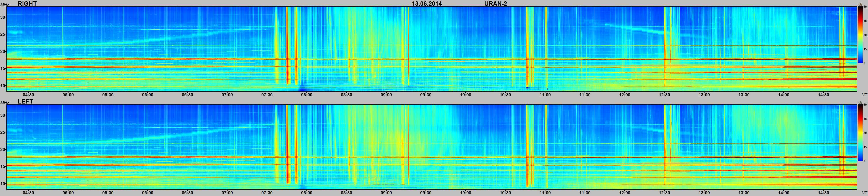Click the 20 MHz tick on RIGHT panel axis
Image resolution: width=868 pixels, height=196 pixels.
click(3, 51)
